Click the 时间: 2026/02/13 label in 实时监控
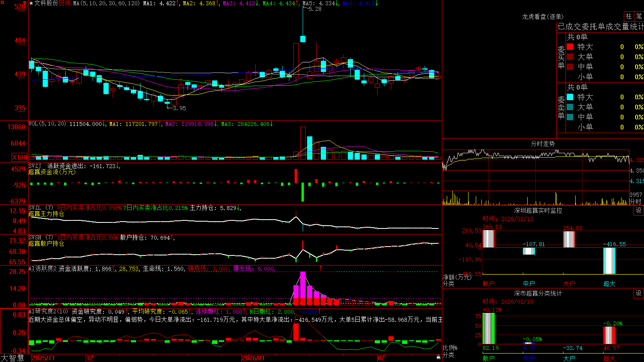 click(508, 219)
